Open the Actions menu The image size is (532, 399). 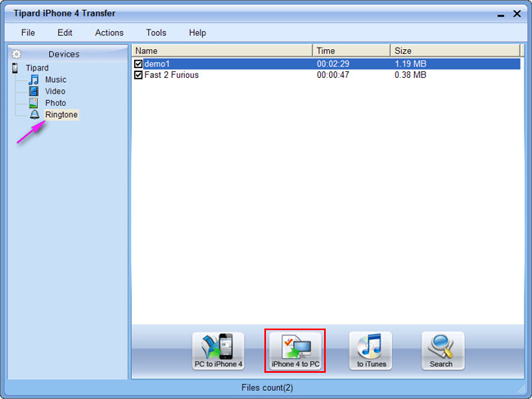[109, 33]
